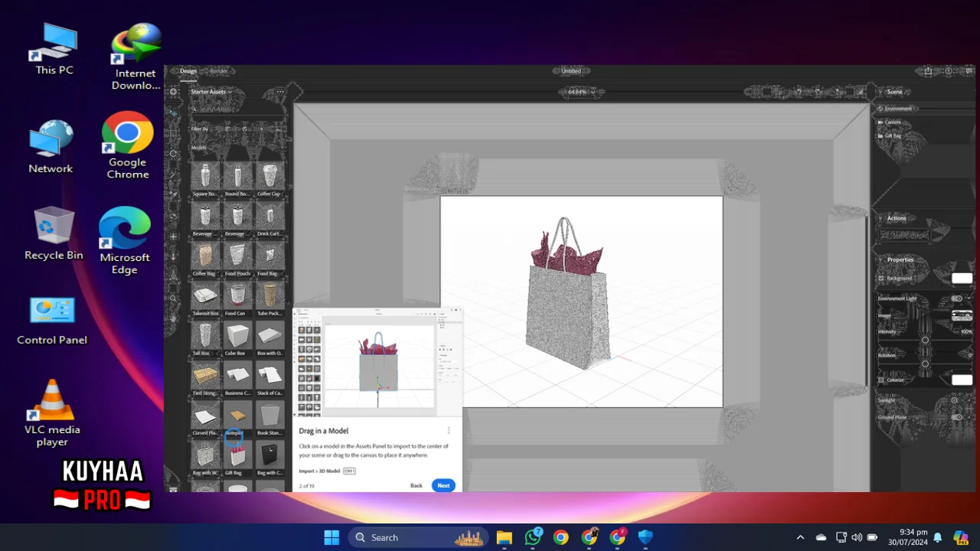Screen dimensions: 980x551
Task: Open Windows Security shield in taskbar
Action: click(645, 537)
